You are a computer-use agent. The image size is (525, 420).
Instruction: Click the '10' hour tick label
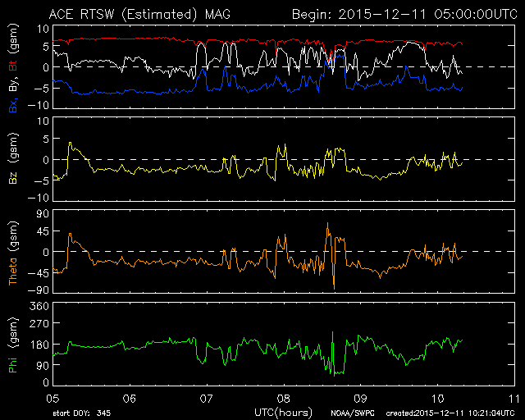tap(437, 399)
